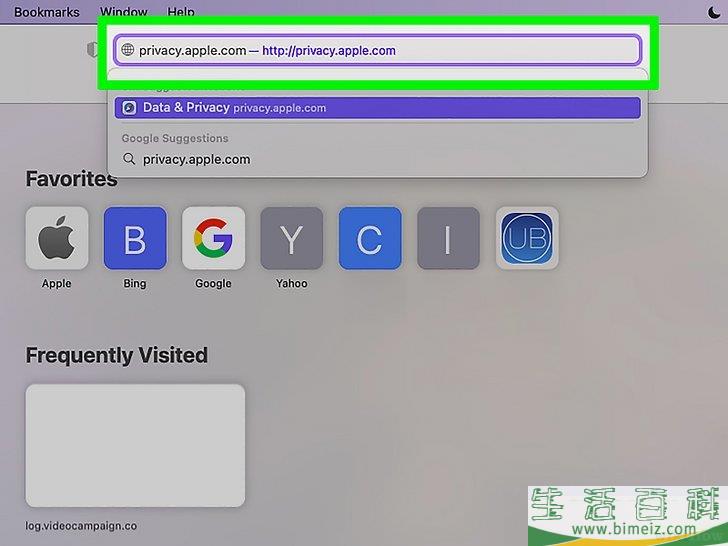Viewport: 728px width, 546px height.
Task: Click the globe icon in address bar
Action: [x=127, y=50]
